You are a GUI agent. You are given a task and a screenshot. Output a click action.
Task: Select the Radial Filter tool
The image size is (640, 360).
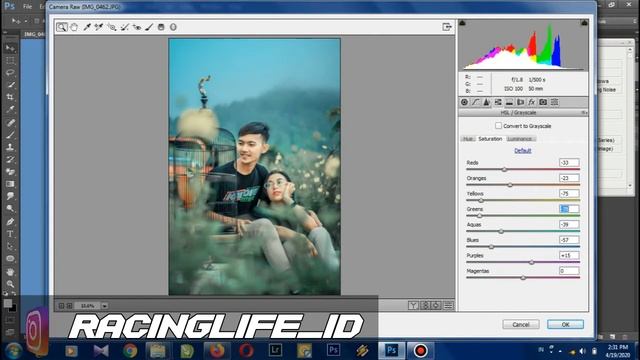coord(173,27)
